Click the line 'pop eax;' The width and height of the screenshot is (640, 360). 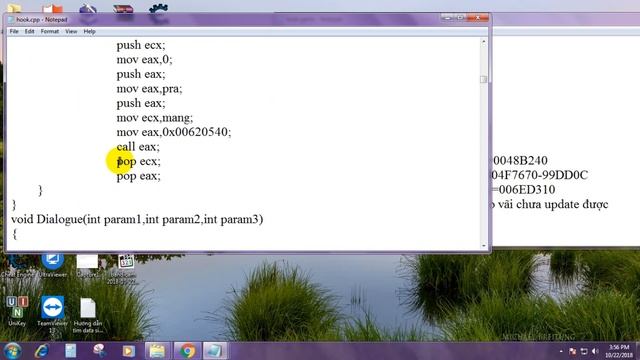pyautogui.click(x=139, y=176)
